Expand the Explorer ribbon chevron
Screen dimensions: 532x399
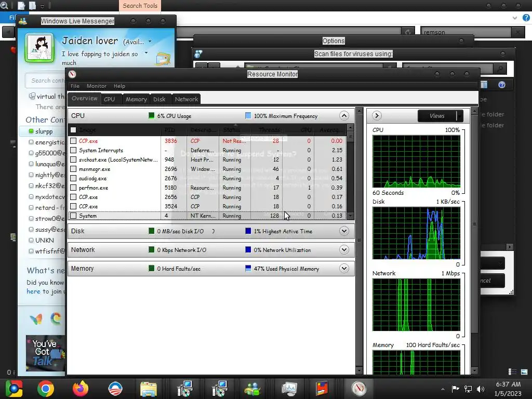[515, 18]
